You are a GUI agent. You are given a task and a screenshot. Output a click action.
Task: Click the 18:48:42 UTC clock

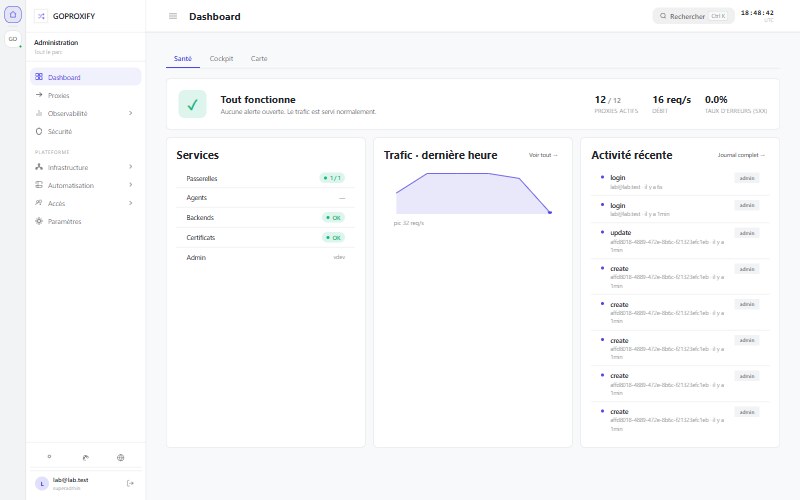(757, 16)
